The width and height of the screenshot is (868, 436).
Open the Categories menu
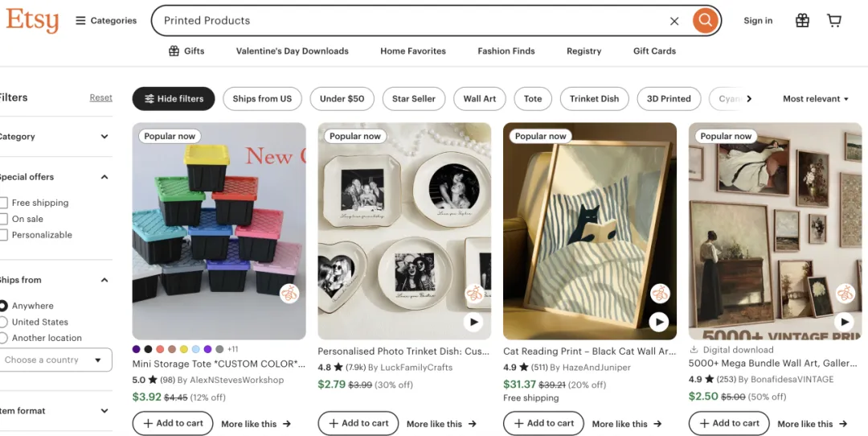[106, 21]
